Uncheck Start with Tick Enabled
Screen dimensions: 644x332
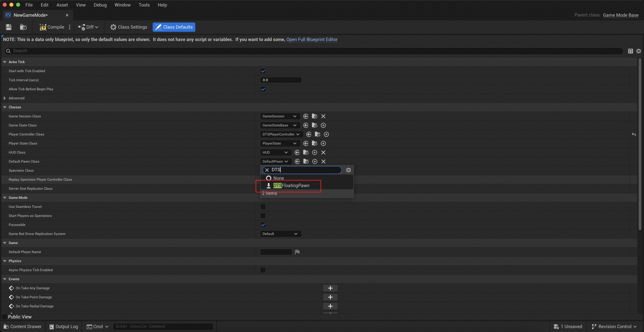[x=263, y=71]
